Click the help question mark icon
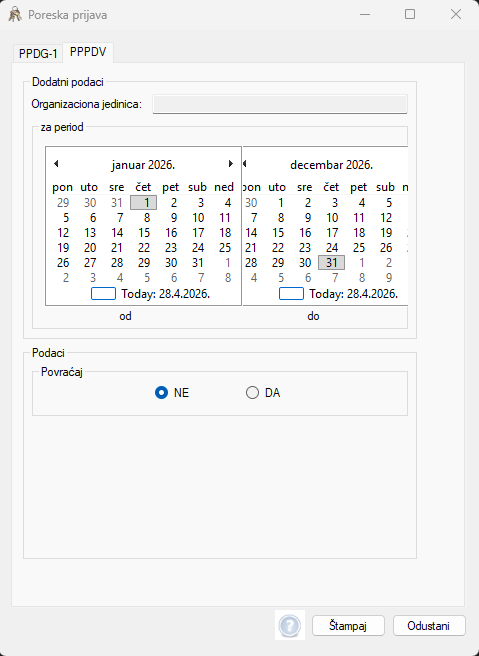 (x=289, y=625)
